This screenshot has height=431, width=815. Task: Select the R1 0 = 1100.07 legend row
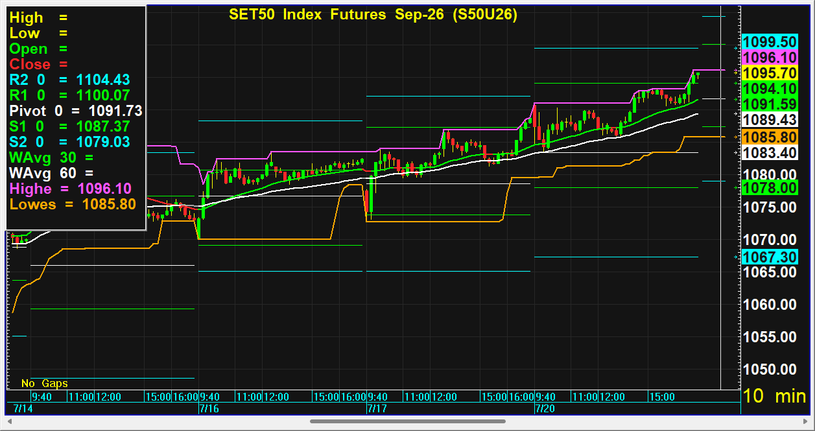point(70,95)
